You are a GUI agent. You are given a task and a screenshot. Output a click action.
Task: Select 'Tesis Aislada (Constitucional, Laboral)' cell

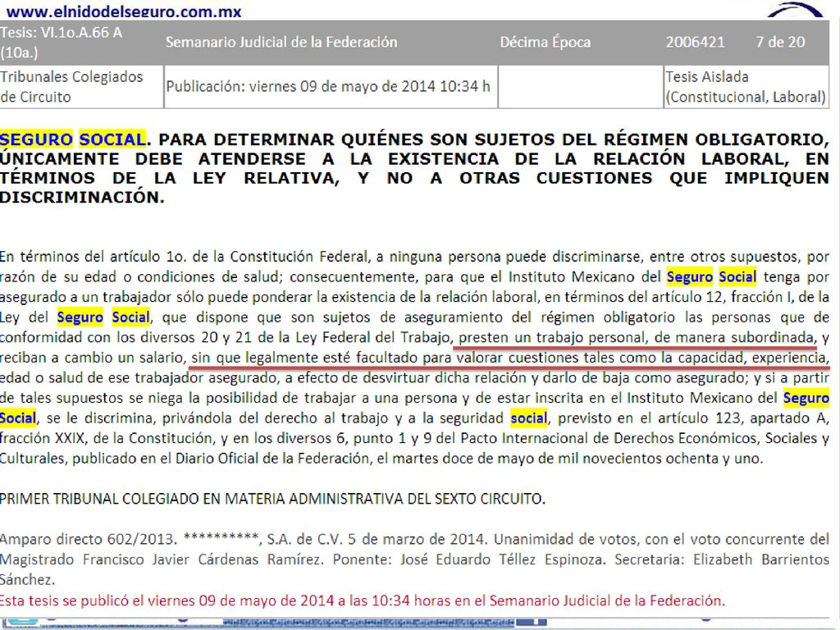746,87
